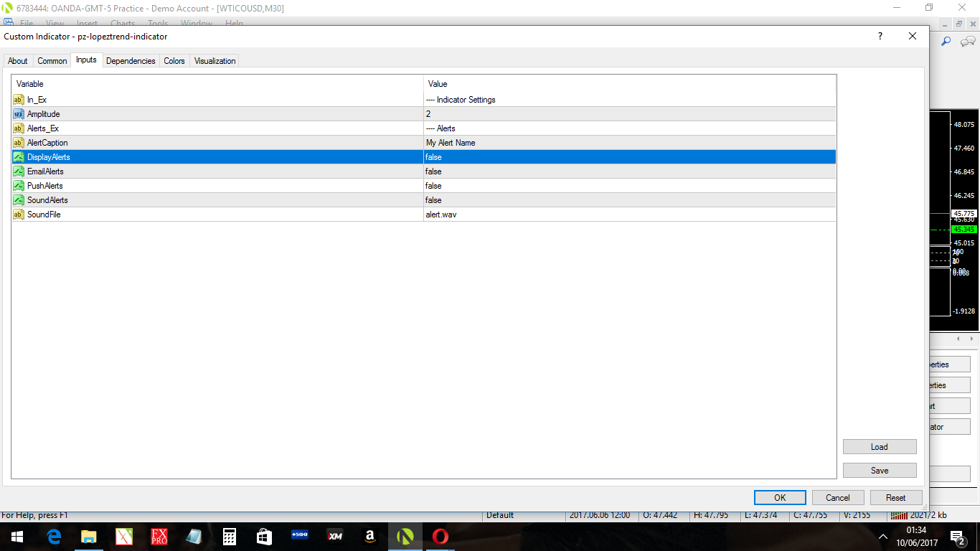Screen dimensions: 980x551
Task: Open the XM taskbar icon
Action: (335, 537)
